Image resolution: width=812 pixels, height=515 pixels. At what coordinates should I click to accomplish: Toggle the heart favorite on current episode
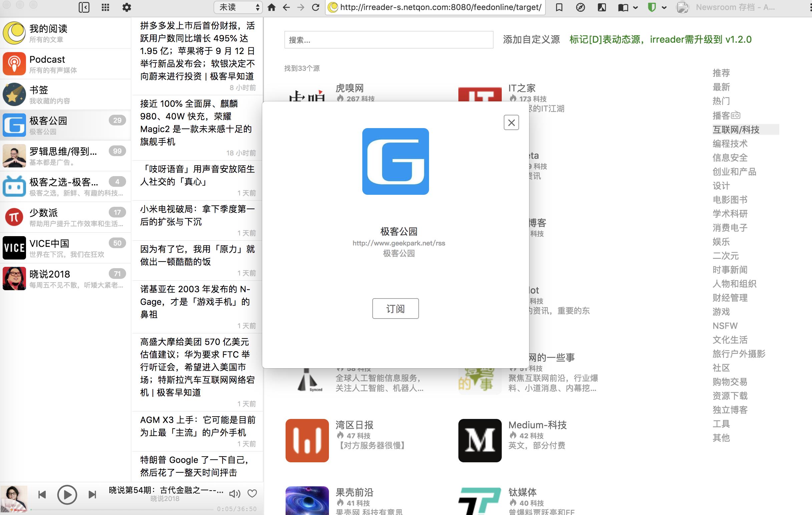click(252, 493)
